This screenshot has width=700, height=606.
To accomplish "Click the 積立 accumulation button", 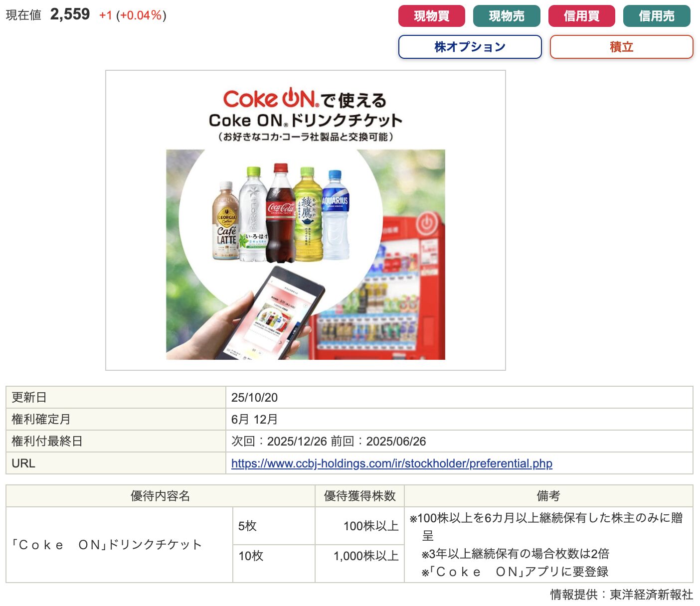I will pyautogui.click(x=621, y=47).
